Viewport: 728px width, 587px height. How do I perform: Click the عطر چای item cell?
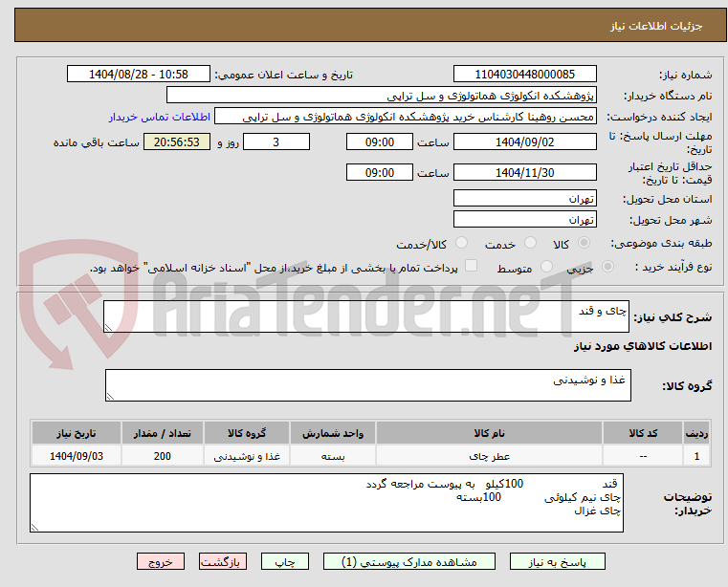pyautogui.click(x=490, y=456)
